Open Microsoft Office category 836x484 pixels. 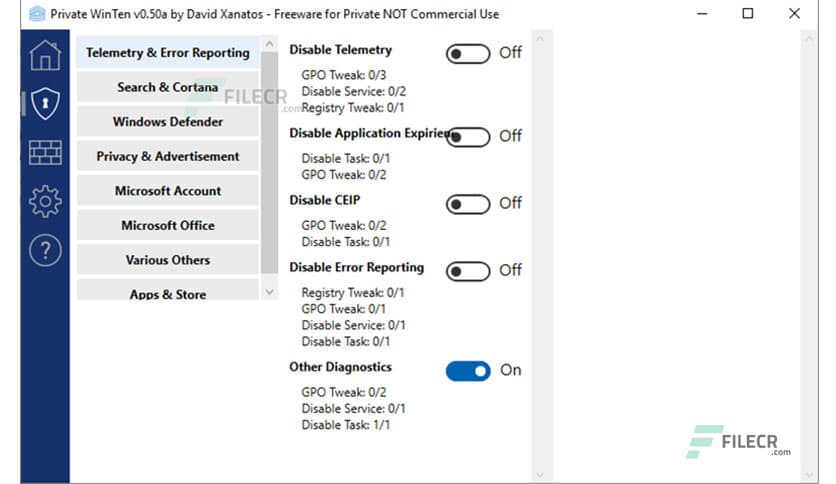coord(167,225)
